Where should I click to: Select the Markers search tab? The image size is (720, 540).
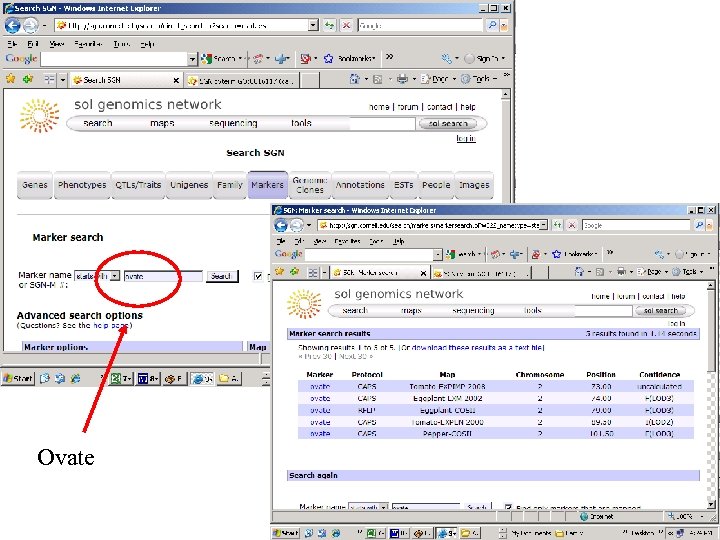pos(267,185)
